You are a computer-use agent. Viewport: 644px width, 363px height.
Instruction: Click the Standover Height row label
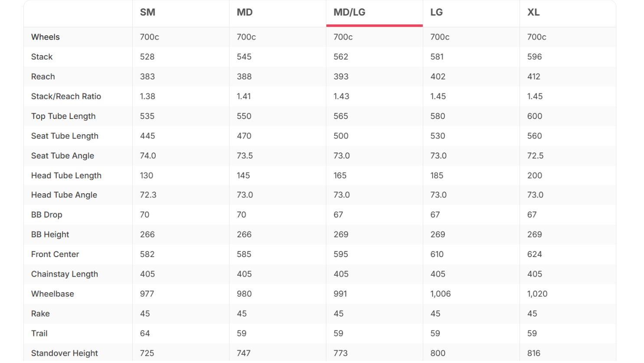(x=65, y=353)
